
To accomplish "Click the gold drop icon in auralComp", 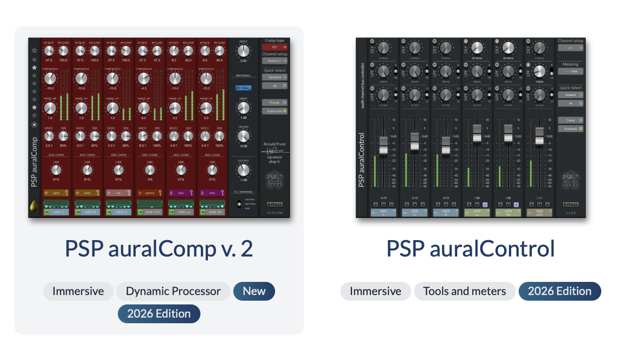I will pyautogui.click(x=34, y=206).
